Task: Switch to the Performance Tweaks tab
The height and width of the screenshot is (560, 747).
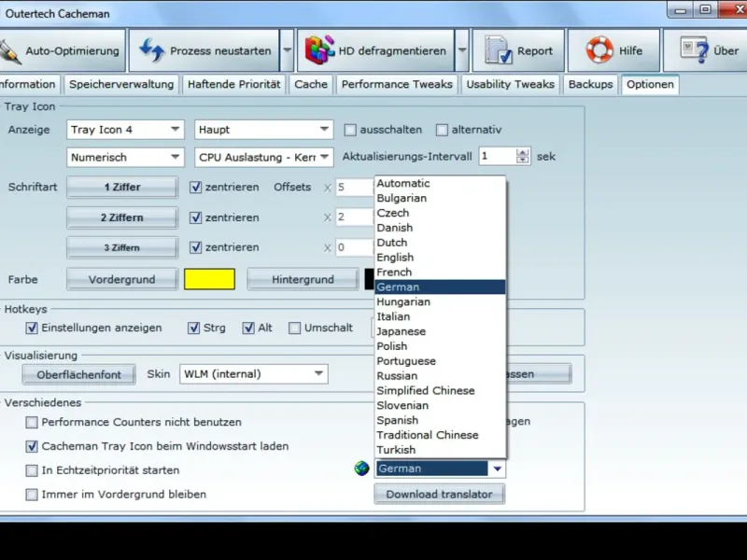Action: (x=397, y=84)
